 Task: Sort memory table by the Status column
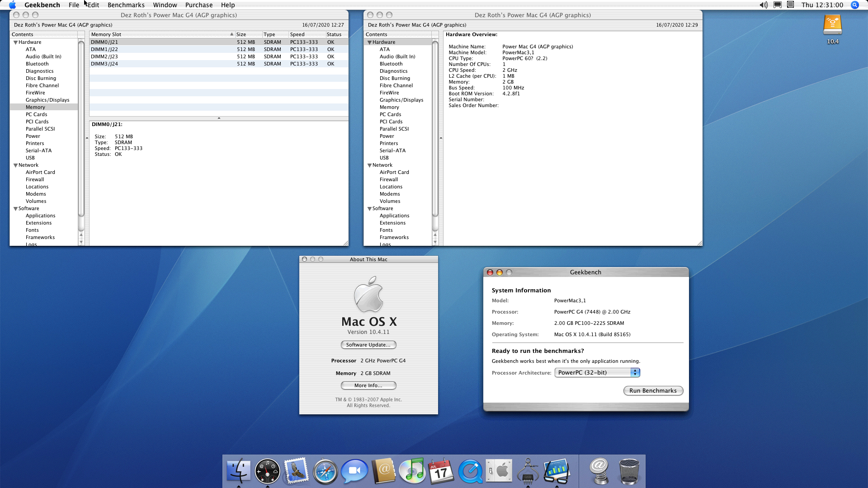[336, 34]
